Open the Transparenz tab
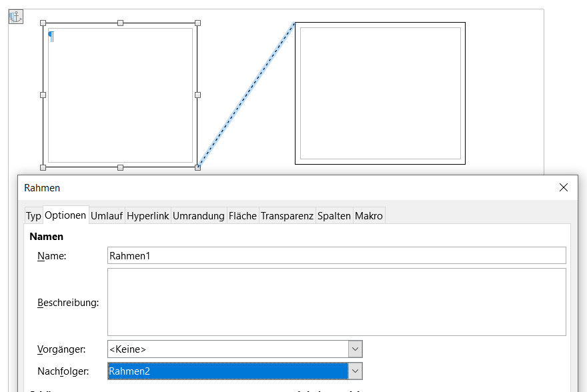This screenshot has height=392, width=587. [287, 216]
